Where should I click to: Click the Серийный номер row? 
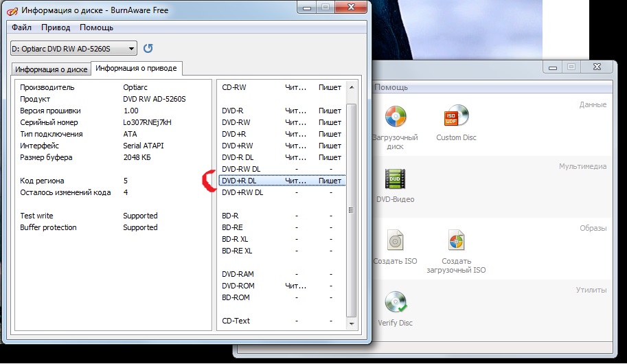point(113,122)
